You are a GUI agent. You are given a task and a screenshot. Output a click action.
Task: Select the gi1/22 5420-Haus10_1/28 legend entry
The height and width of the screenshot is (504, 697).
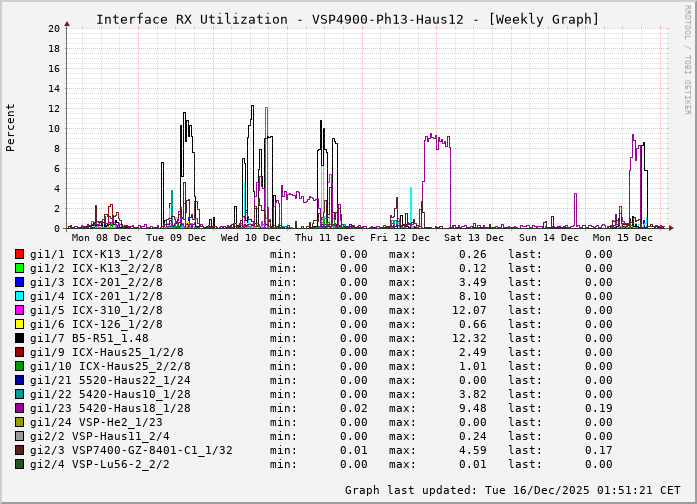click(x=110, y=395)
